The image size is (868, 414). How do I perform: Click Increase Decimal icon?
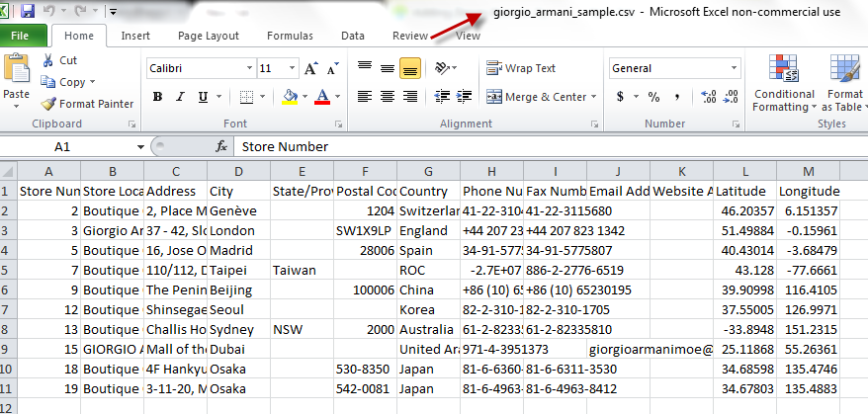709,97
